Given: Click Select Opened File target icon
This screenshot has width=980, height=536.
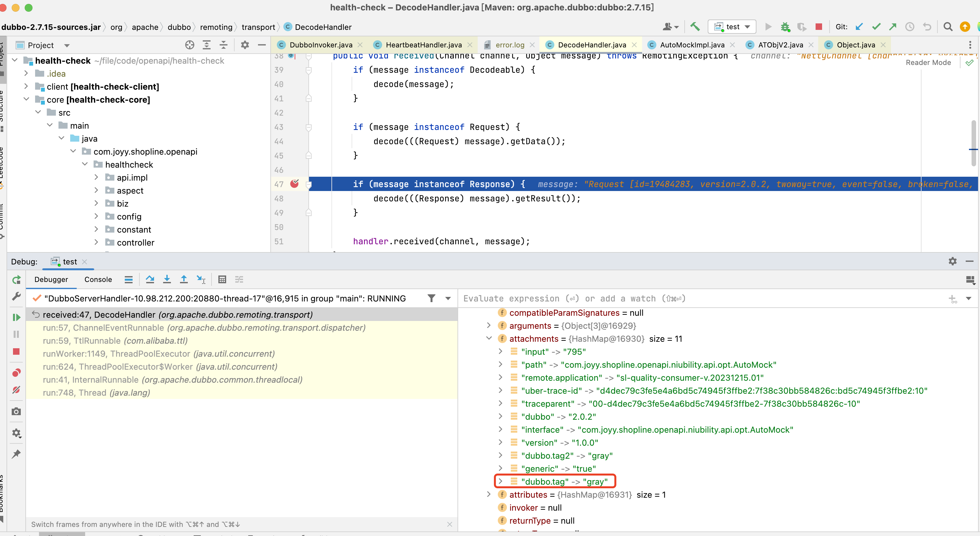Looking at the screenshot, I should point(189,45).
